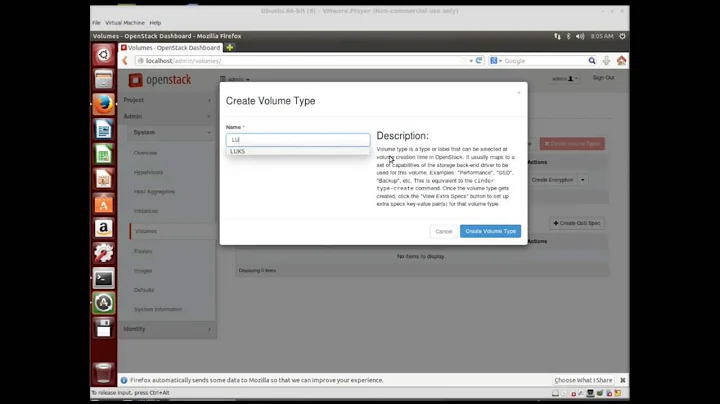Close the Create Volume Type dialog
The image size is (720, 404).
coord(519,93)
